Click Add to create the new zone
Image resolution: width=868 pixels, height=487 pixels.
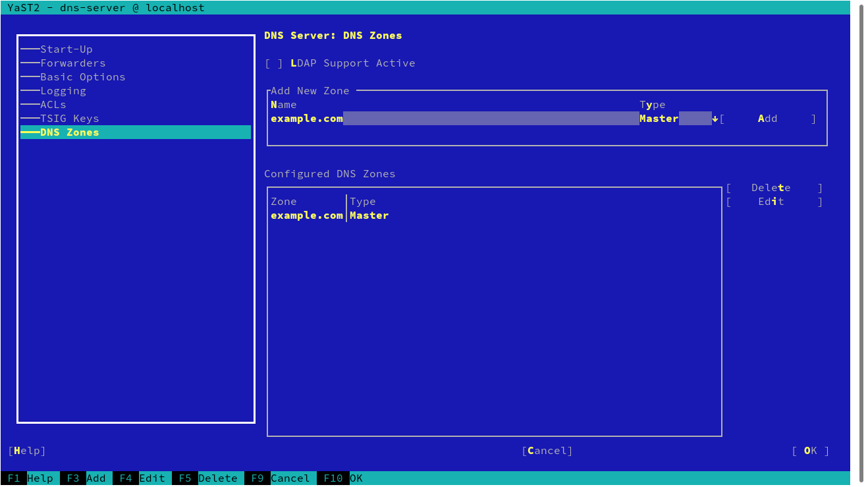coord(767,118)
